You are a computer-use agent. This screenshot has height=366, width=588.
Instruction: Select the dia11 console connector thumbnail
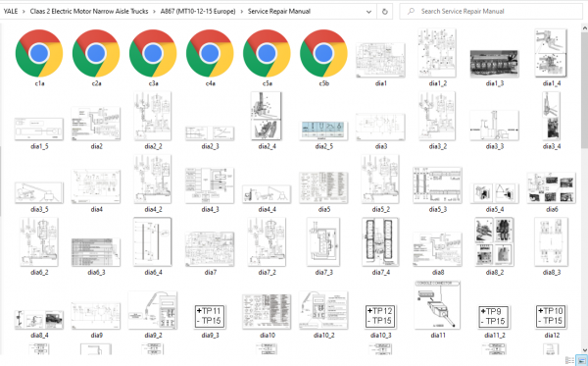click(437, 305)
